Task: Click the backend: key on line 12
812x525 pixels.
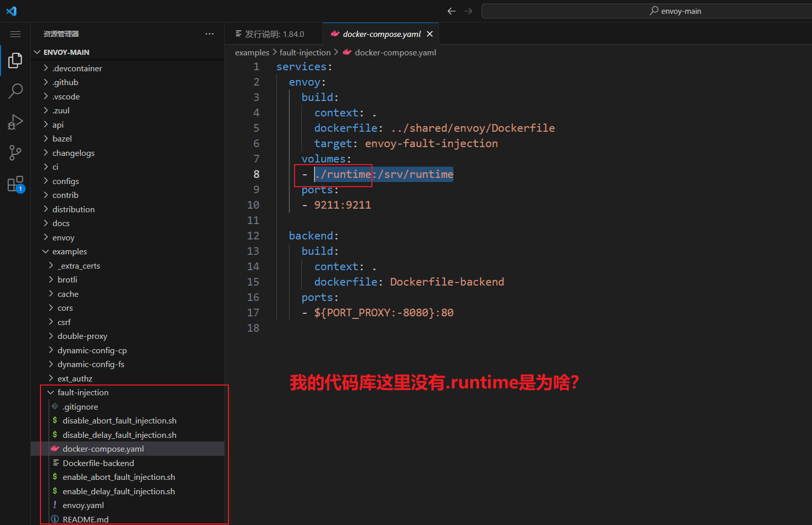Action: coord(314,236)
